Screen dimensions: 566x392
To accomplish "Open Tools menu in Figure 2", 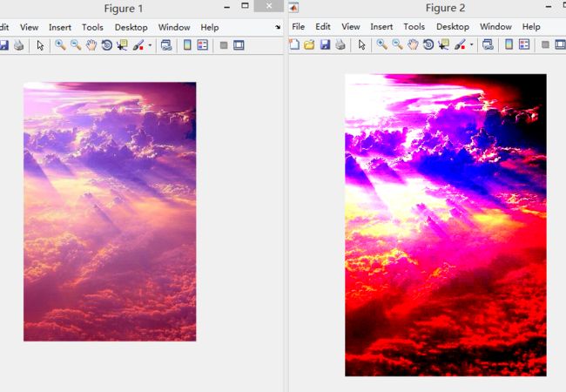I will [414, 27].
